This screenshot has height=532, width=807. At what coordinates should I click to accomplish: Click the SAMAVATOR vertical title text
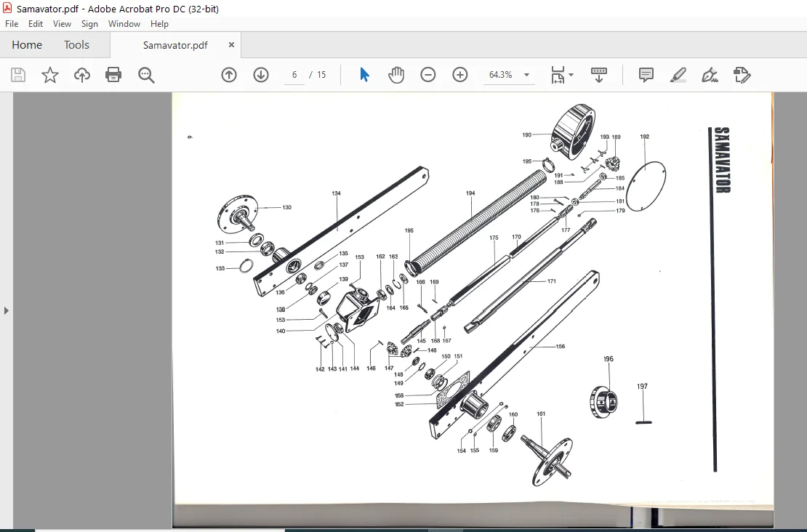click(x=723, y=160)
